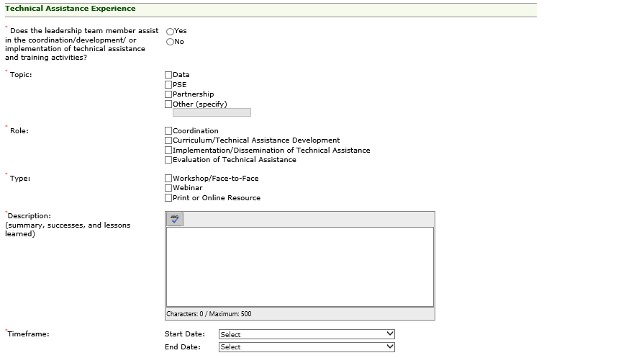Select the Yes radio button

(170, 31)
